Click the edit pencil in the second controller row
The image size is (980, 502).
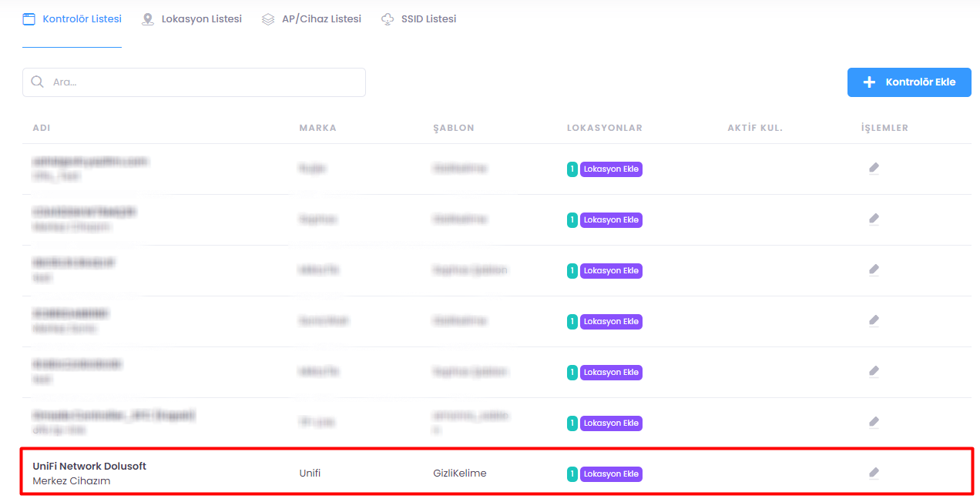coord(874,219)
